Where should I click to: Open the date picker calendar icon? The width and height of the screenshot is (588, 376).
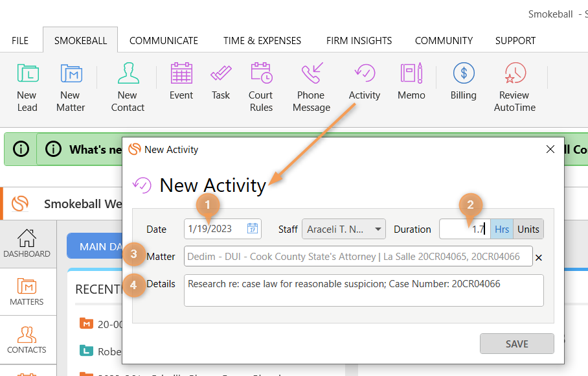pyautogui.click(x=253, y=229)
